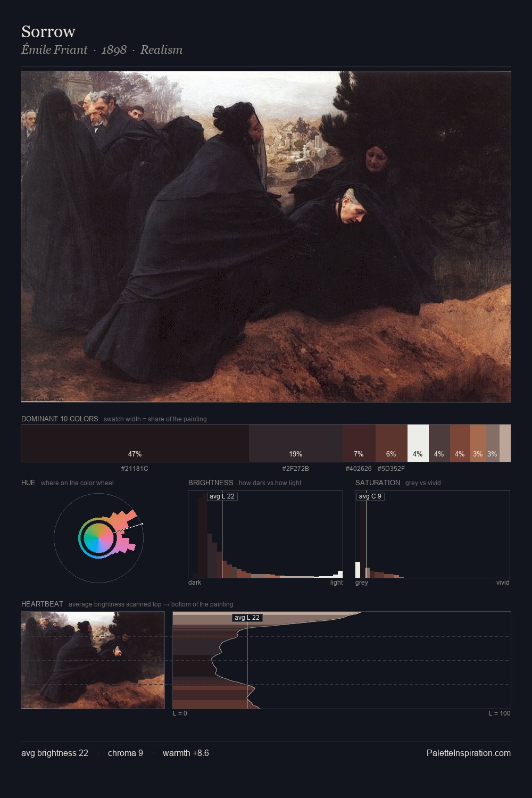Click the brightness avg L 22 label
532x798 pixels.
click(222, 496)
